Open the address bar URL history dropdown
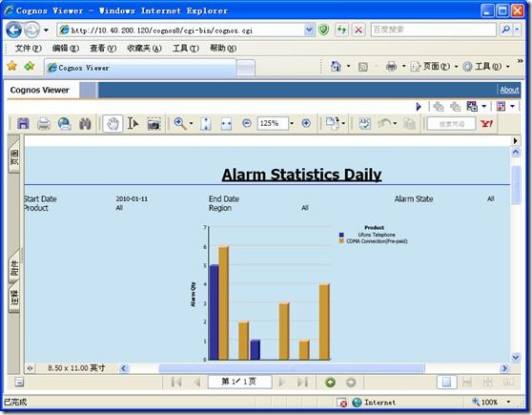This screenshot has width=532, height=415. [x=309, y=30]
